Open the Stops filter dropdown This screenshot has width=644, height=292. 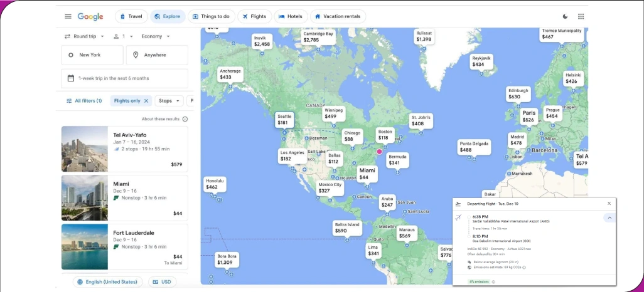(x=169, y=101)
